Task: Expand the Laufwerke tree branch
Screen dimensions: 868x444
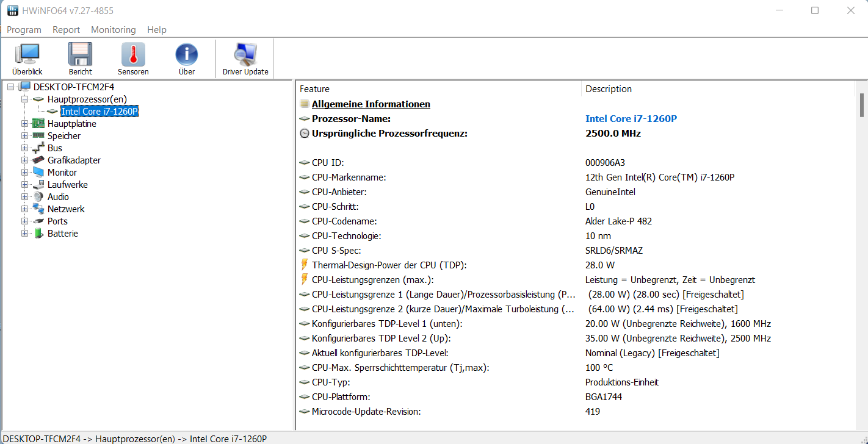Action: (x=25, y=185)
